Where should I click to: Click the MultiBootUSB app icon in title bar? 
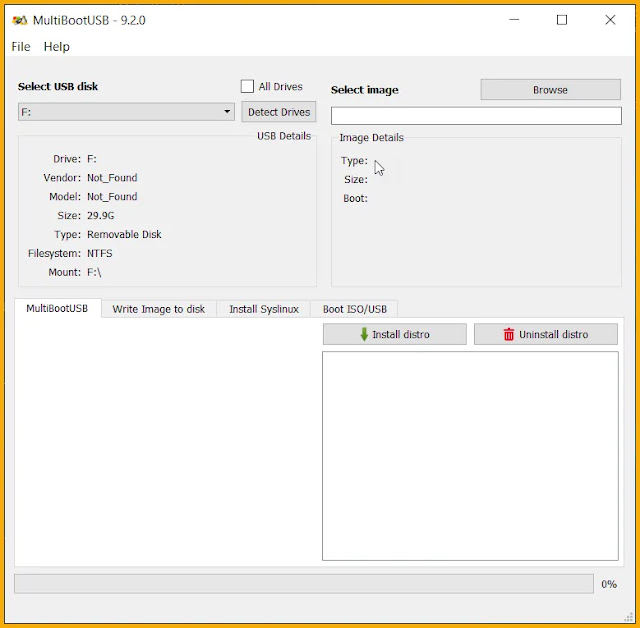tap(20, 20)
